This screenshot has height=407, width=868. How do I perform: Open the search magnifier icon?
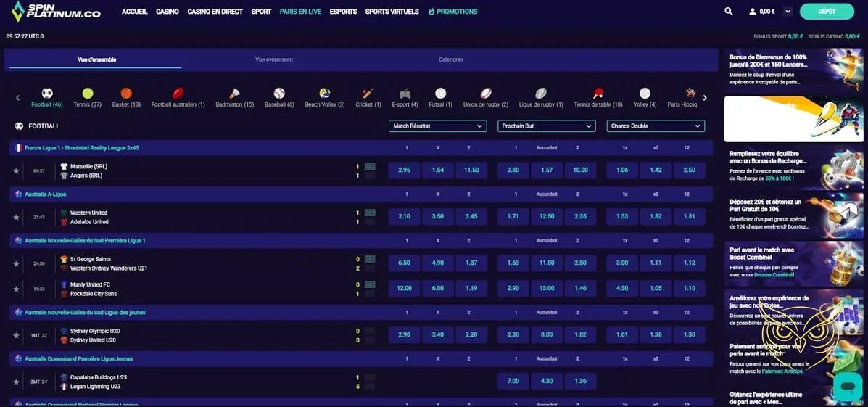coord(729,11)
